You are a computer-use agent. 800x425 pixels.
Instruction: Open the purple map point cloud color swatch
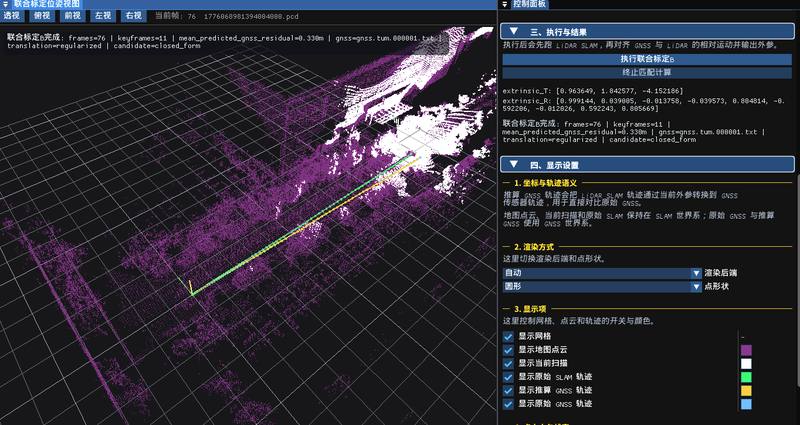[746, 350]
